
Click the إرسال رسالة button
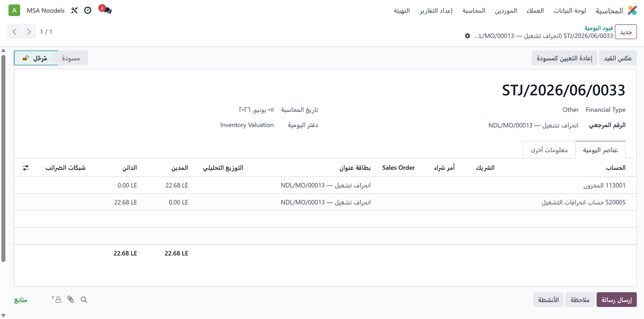tap(617, 300)
